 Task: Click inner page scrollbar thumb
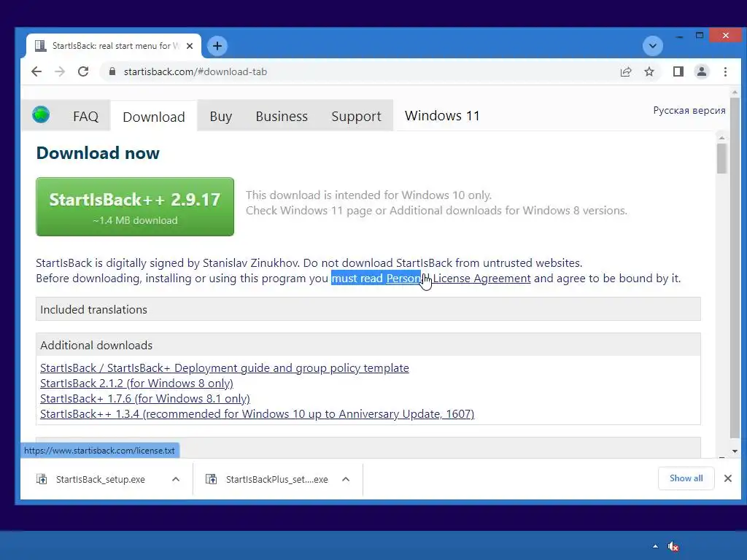click(721, 158)
